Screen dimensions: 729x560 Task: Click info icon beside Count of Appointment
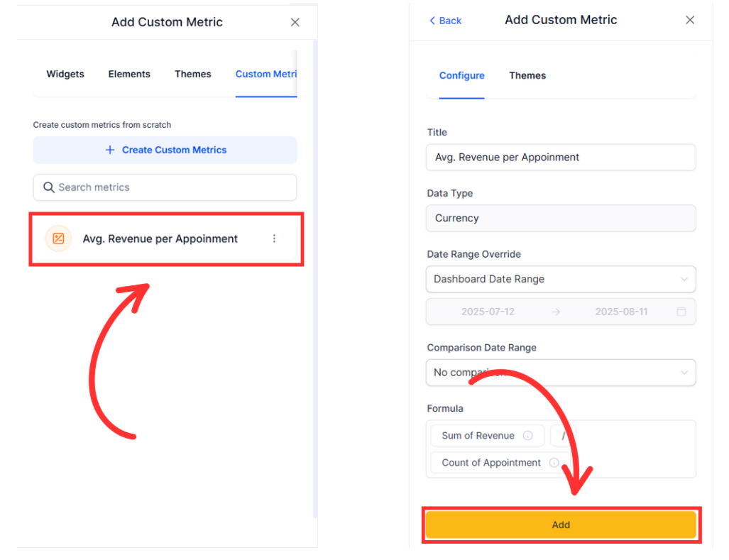click(x=554, y=463)
